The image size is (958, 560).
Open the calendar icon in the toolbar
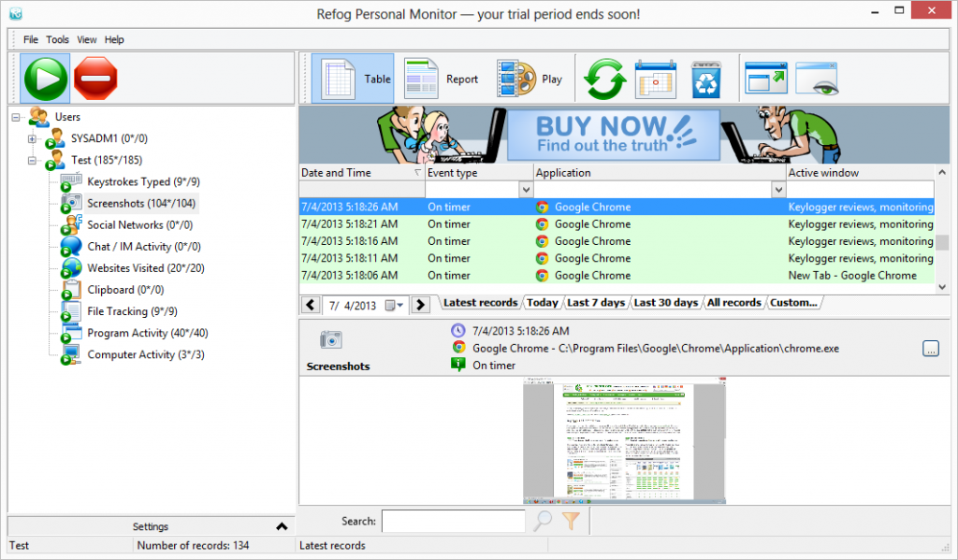tap(656, 79)
